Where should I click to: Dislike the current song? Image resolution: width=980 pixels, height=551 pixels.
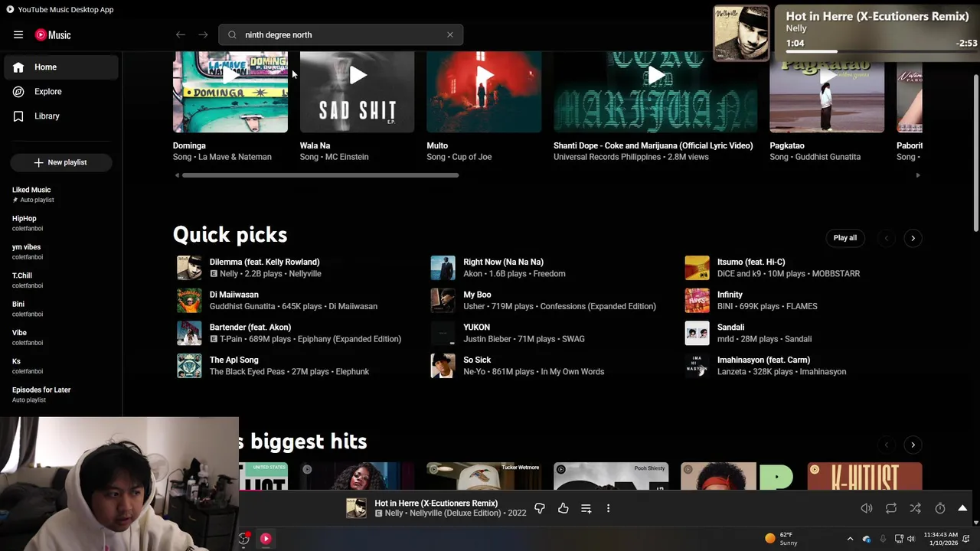click(540, 508)
